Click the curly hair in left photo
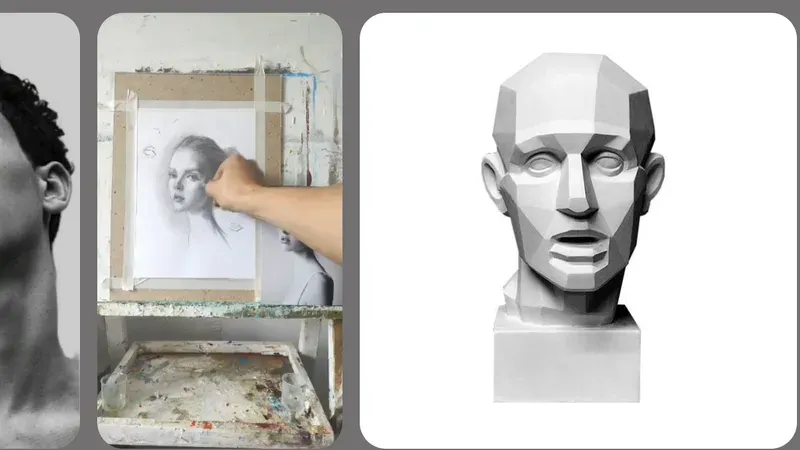Screen dimensions: 800x450 (30, 110)
